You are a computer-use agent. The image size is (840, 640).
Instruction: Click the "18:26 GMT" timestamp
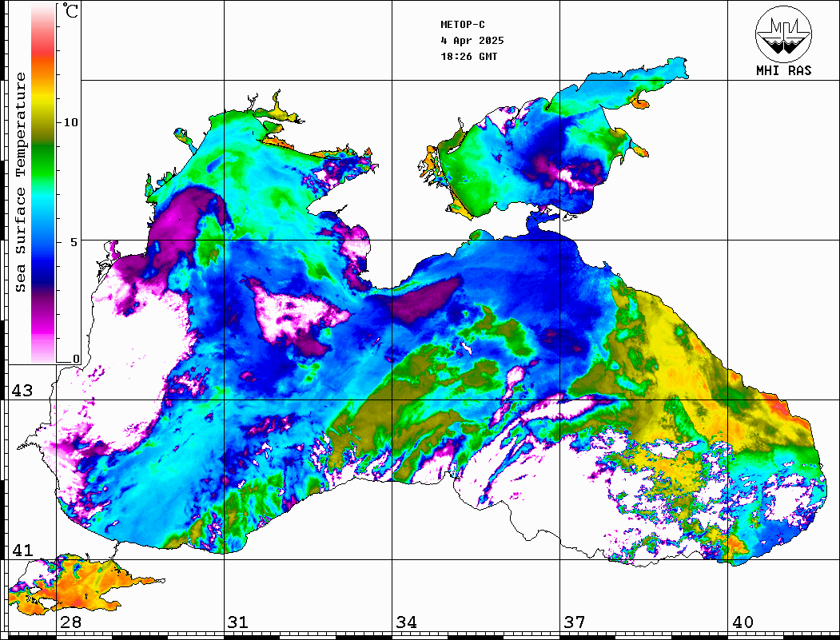pyautogui.click(x=469, y=57)
